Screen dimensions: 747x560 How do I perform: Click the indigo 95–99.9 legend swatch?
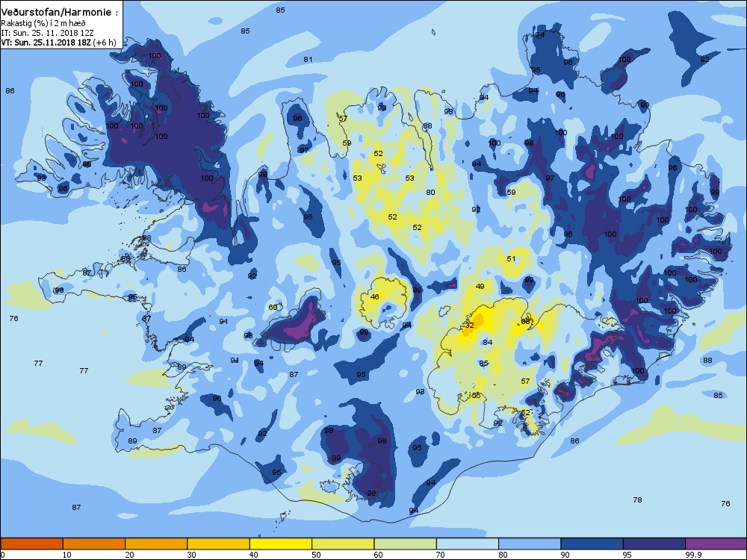[654, 544]
